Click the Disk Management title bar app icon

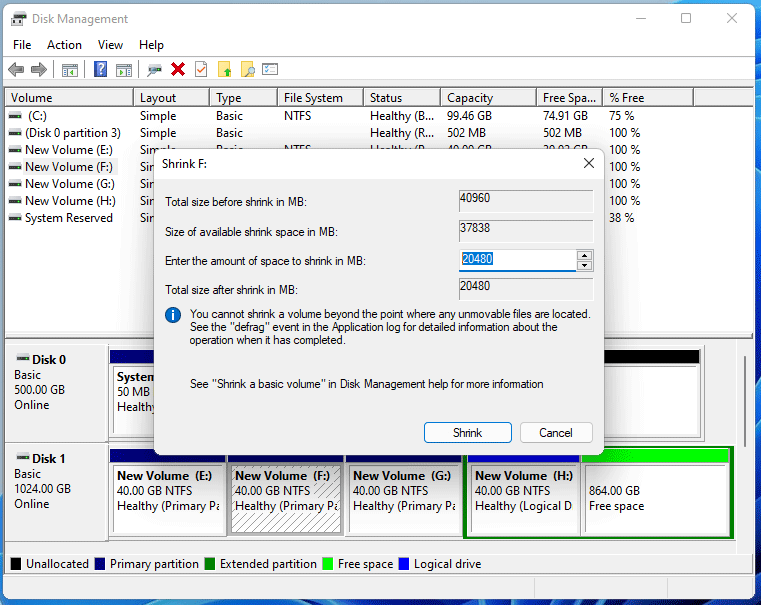[x=18, y=19]
